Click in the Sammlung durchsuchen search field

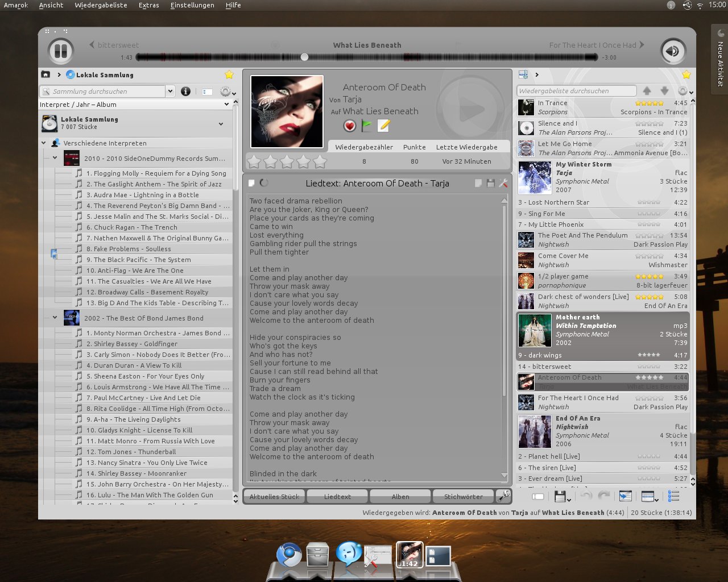click(x=102, y=91)
